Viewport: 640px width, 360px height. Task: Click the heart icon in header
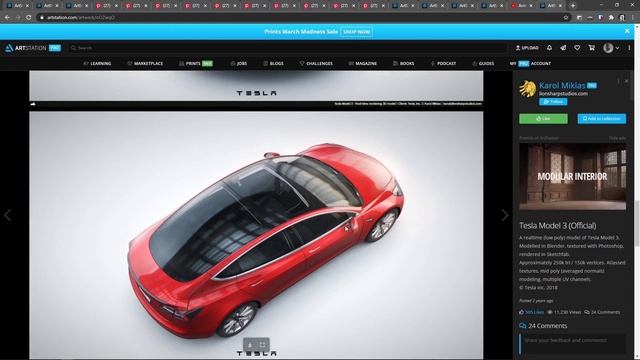click(x=577, y=48)
